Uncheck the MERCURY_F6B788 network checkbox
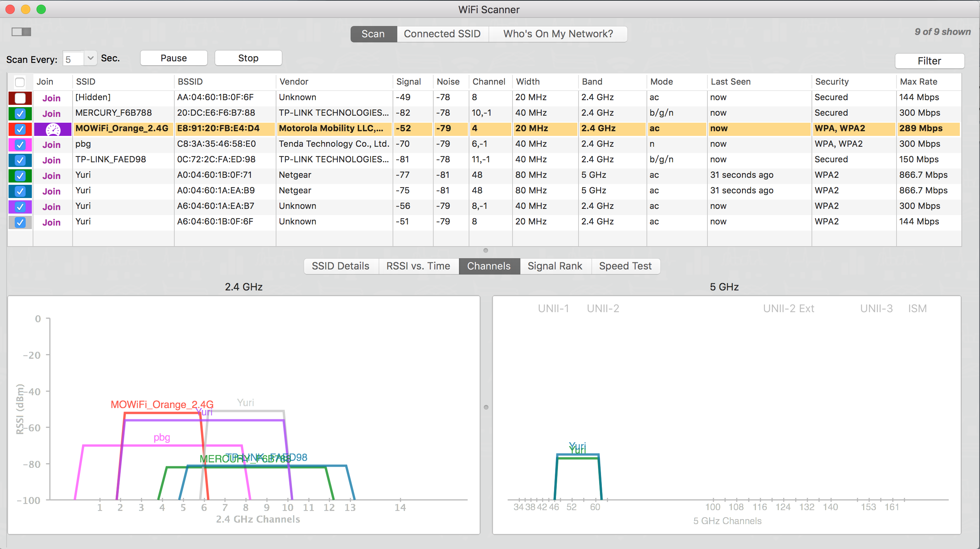Image resolution: width=980 pixels, height=549 pixels. click(x=20, y=114)
